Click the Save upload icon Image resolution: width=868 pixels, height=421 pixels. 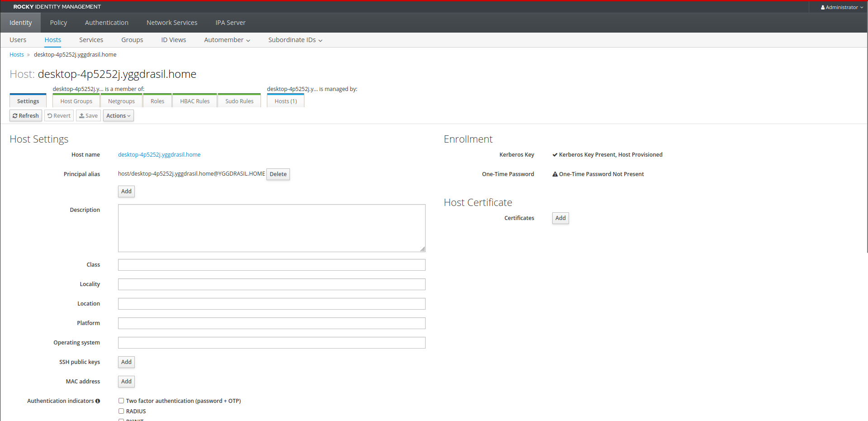coord(82,116)
